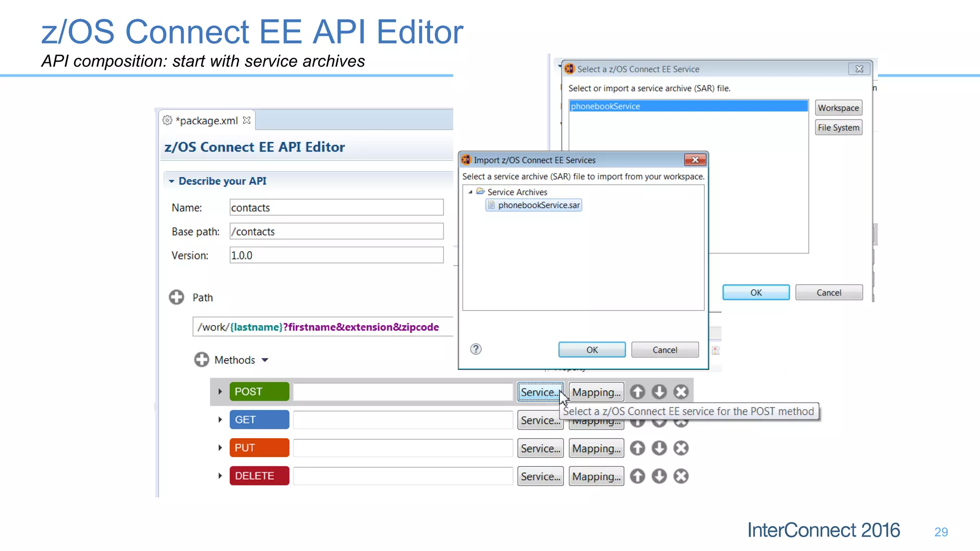Click the POST method service text field
Screen dimensions: 980x551
(x=403, y=392)
